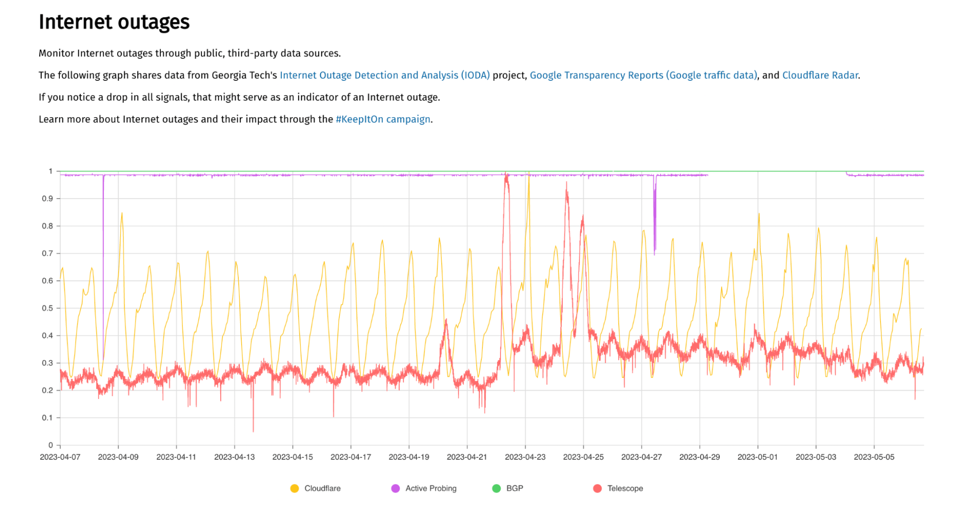Click the 2023-04-07 x-axis date label
Screen dimensions: 980x523
pos(60,457)
